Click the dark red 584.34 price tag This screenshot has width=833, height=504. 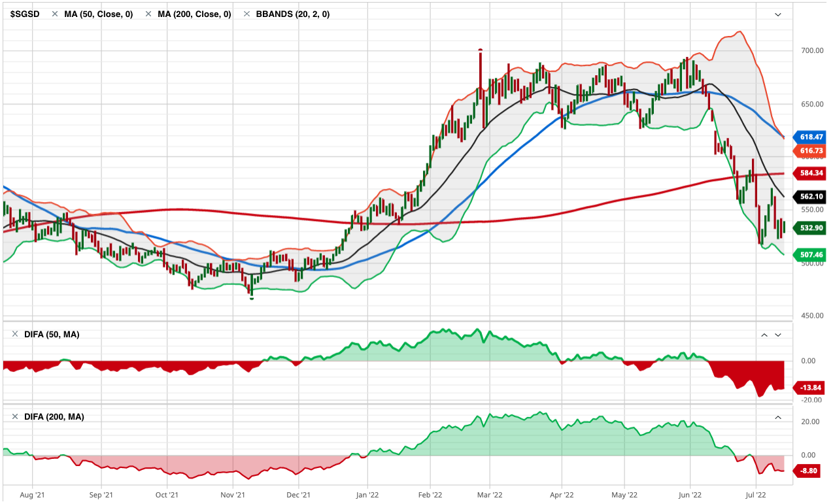click(809, 174)
